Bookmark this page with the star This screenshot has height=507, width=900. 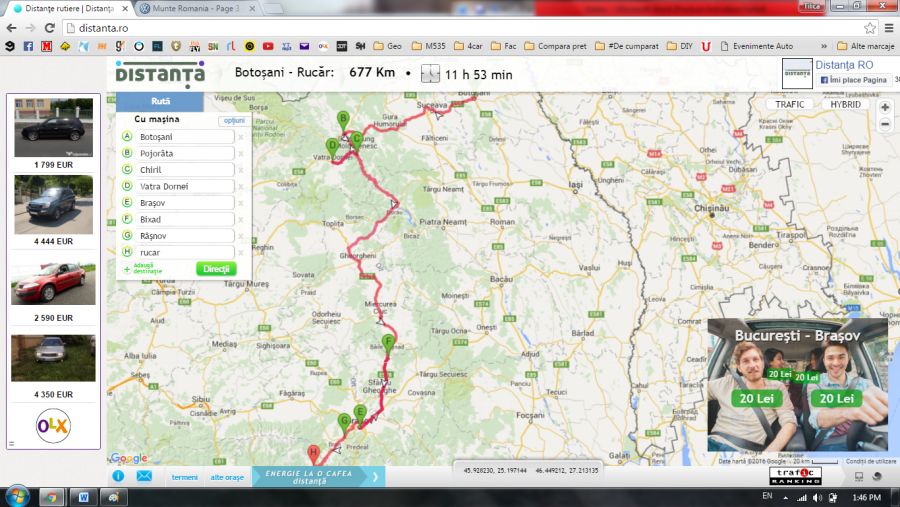click(867, 27)
